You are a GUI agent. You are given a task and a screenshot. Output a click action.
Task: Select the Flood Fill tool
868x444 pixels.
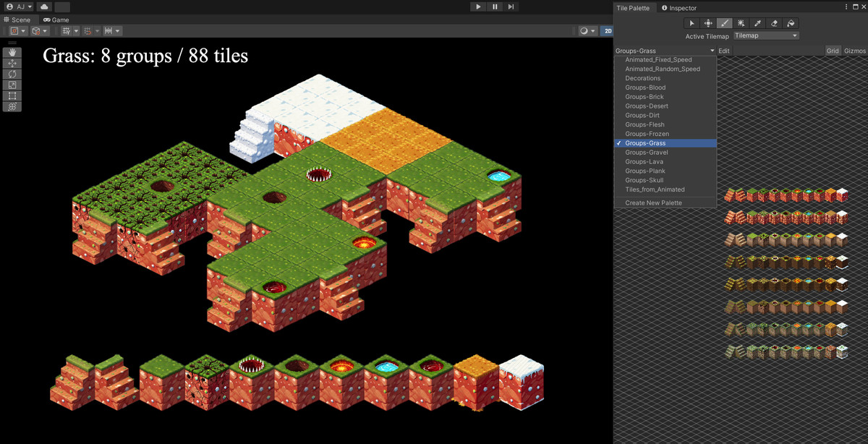790,23
